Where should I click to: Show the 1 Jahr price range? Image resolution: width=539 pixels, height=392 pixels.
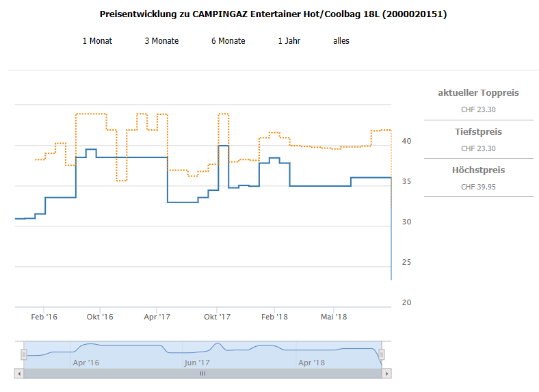click(x=289, y=41)
